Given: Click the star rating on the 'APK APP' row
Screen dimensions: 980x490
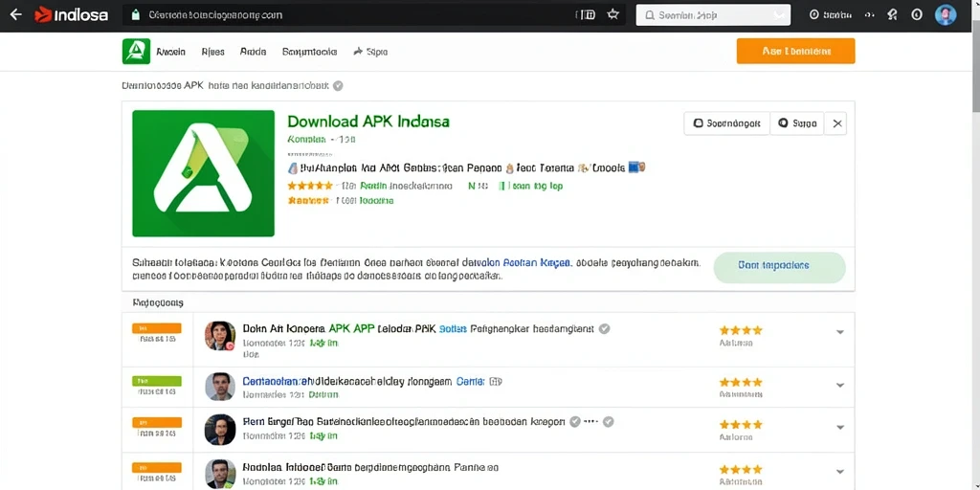Looking at the screenshot, I should pos(741,330).
